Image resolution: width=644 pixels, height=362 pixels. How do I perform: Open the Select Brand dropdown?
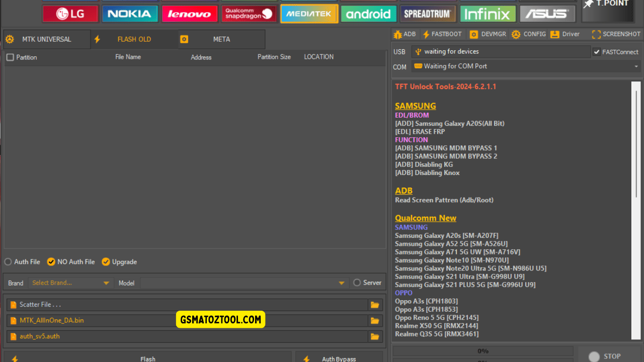70,283
